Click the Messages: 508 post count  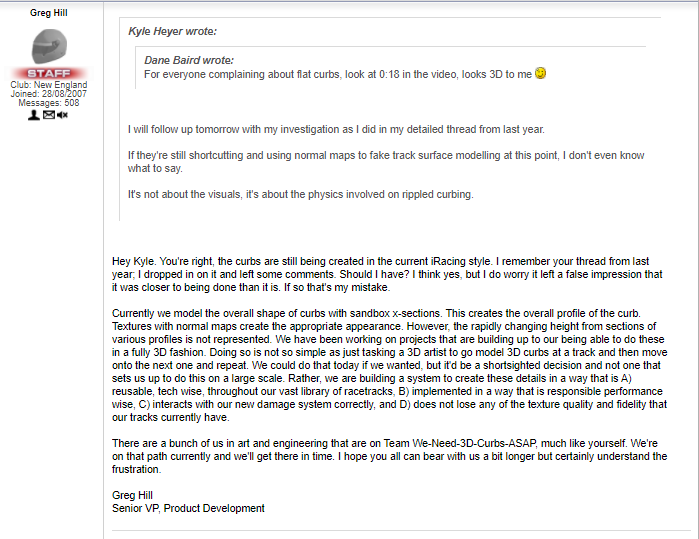pyautogui.click(x=49, y=103)
